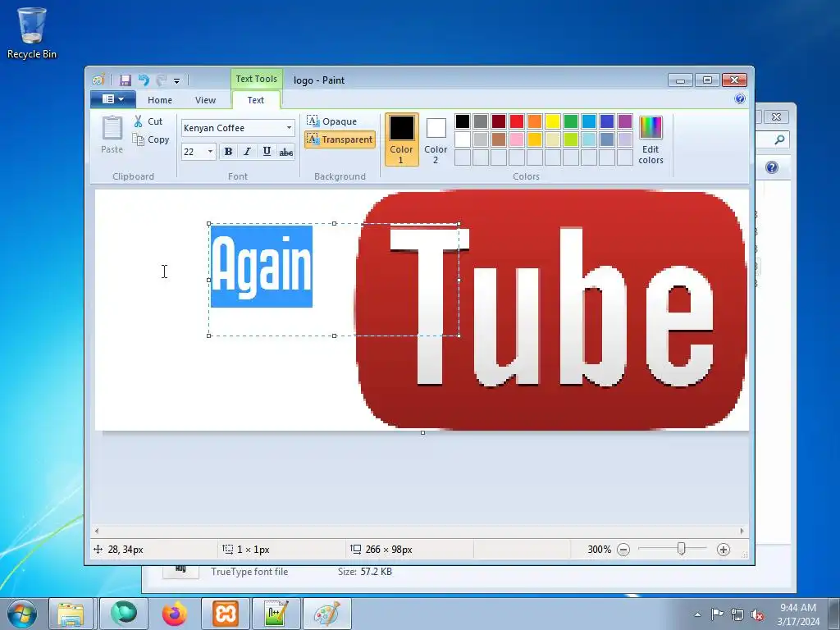Close the background window
The width and height of the screenshot is (840, 630).
click(776, 116)
